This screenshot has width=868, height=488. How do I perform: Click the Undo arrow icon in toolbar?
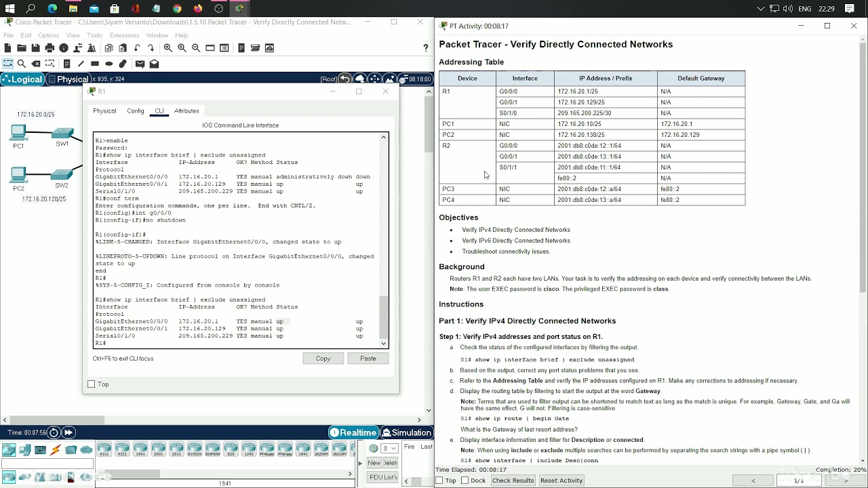click(137, 48)
